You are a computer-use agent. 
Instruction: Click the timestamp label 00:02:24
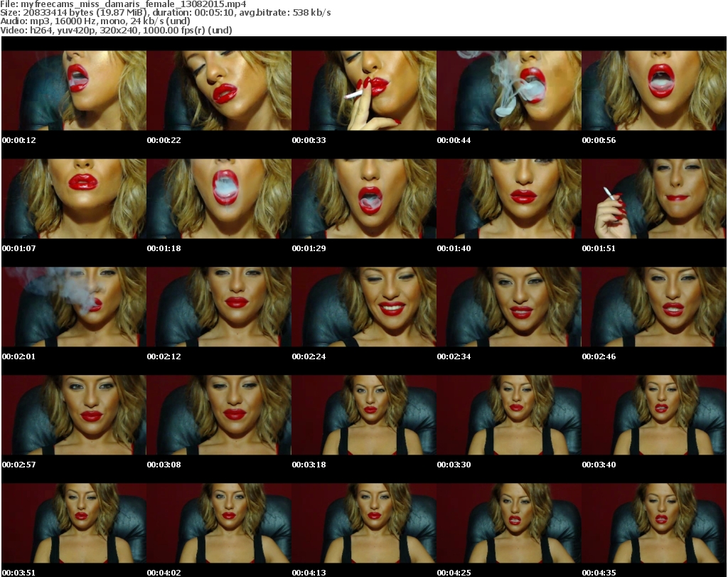(309, 356)
